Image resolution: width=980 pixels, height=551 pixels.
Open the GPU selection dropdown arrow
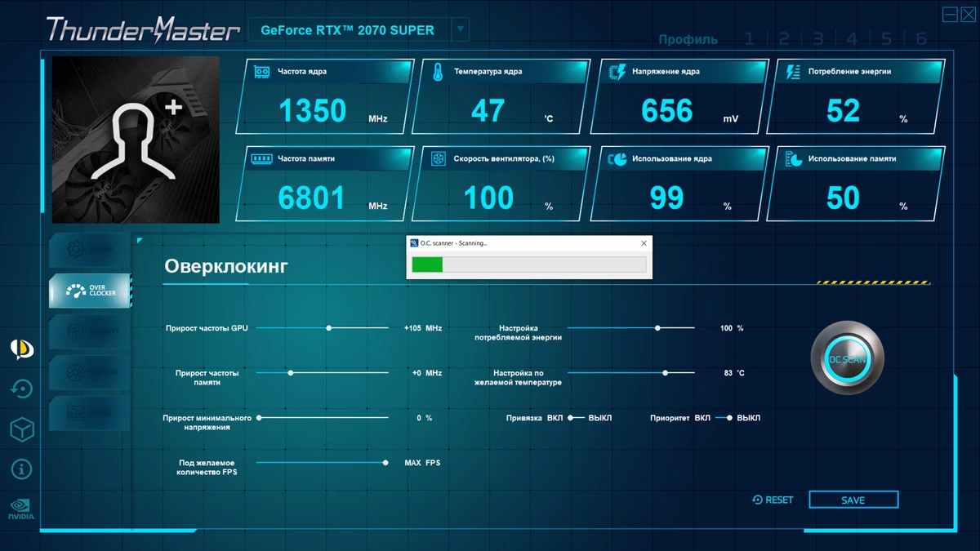pyautogui.click(x=460, y=30)
